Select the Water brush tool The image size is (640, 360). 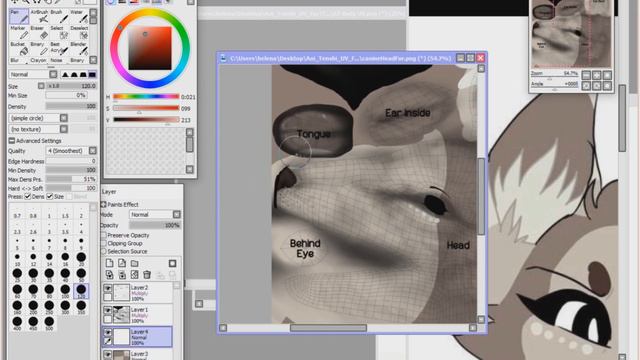pos(79,17)
